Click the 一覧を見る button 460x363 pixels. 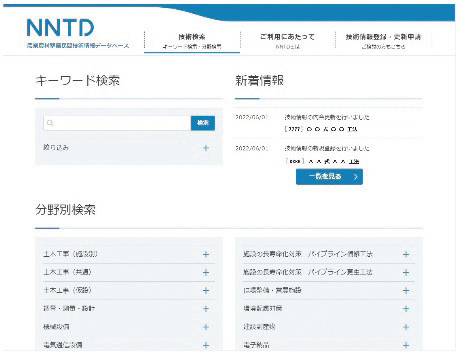(329, 176)
